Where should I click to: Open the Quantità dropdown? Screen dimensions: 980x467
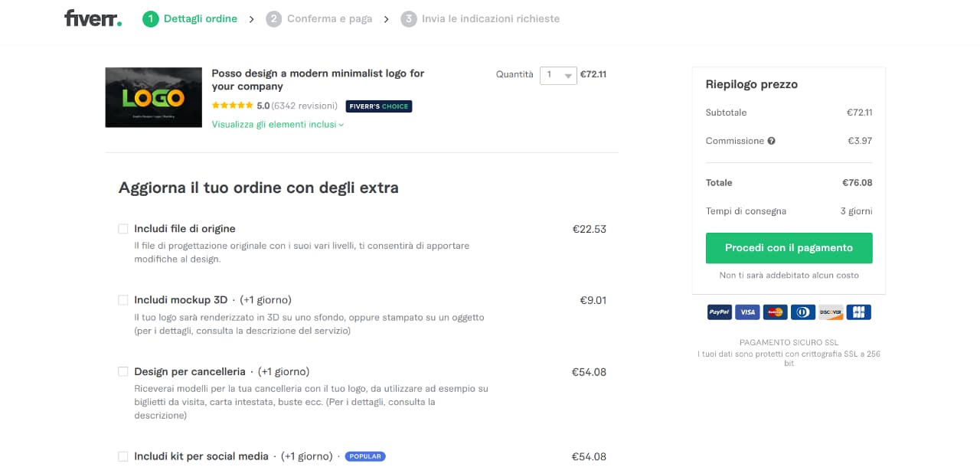coord(558,75)
